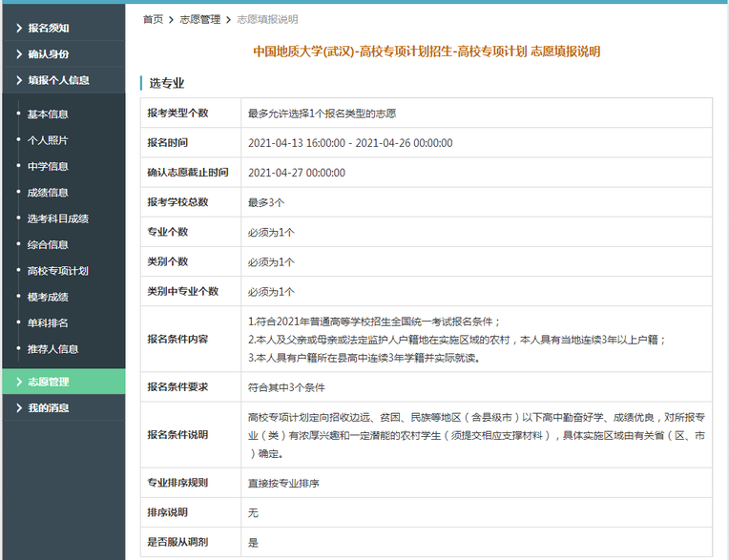Click 排序说明 row label
Image resolution: width=729 pixels, height=560 pixels.
click(167, 512)
